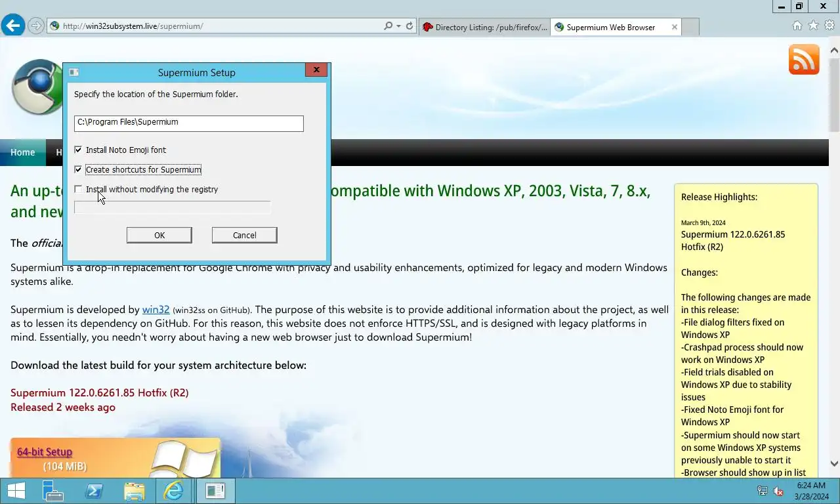Click the Supermium 122.0.6261.85 Hotfix heading
Viewport: 840px width, 504px height.
(100, 392)
